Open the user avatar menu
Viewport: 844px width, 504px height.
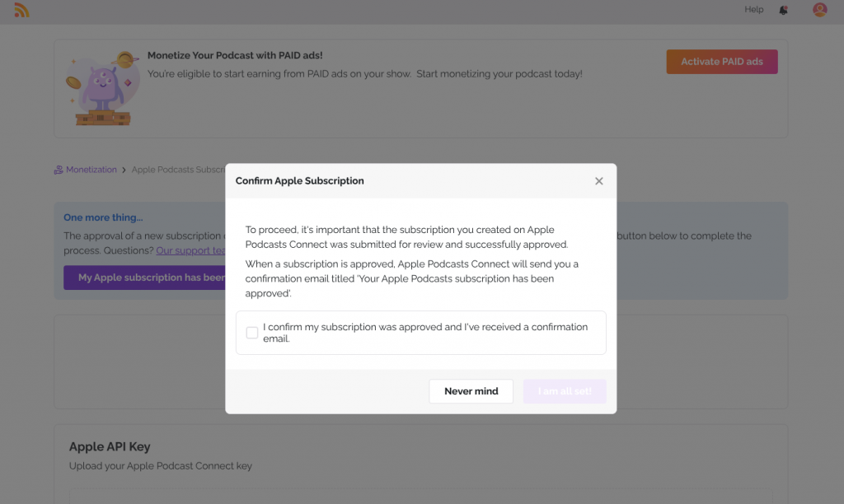(819, 10)
